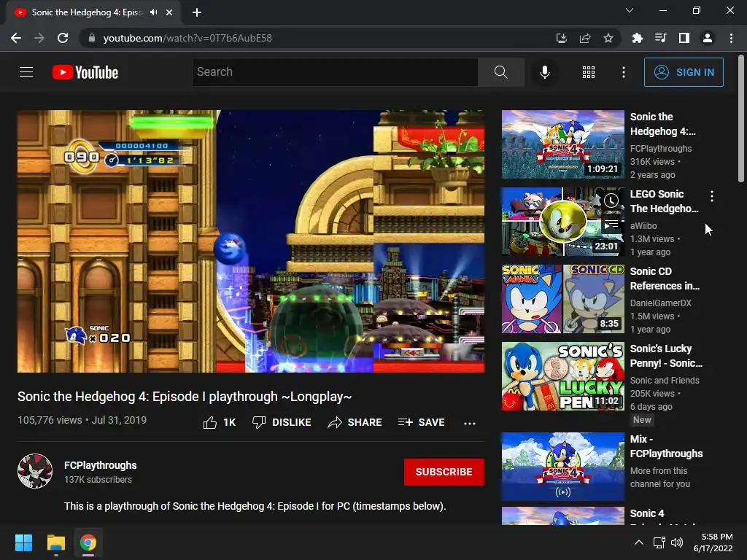Open Chrome profile icon
747x560 pixels.
(708, 38)
